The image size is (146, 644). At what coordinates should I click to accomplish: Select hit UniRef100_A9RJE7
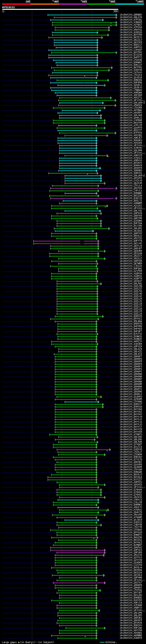131,138
